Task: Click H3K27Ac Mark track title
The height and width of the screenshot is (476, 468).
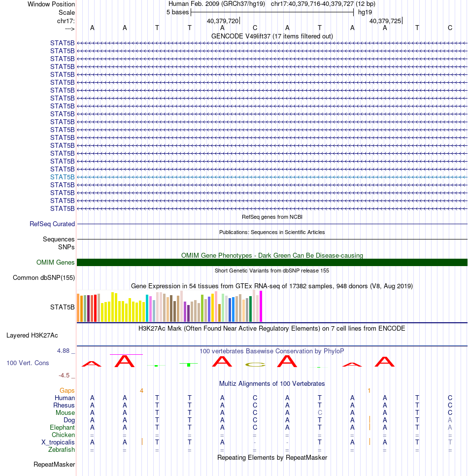Action: (x=271, y=329)
